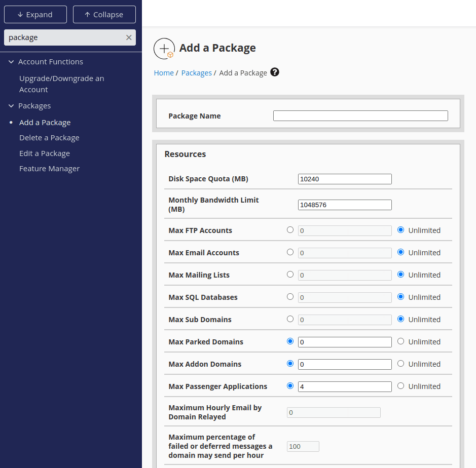Image resolution: width=476 pixels, height=468 pixels.
Task: Select Unlimited radio for Max Passenger Applications
Action: click(x=400, y=386)
